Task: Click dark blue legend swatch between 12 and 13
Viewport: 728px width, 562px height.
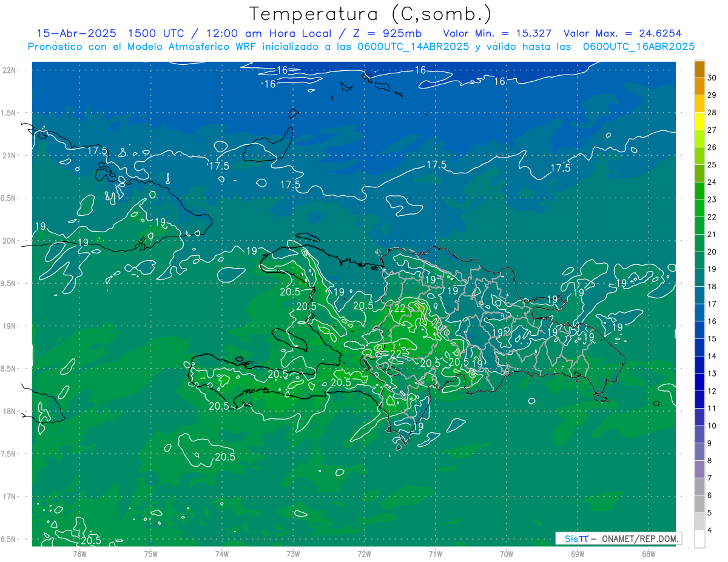Action: (699, 383)
